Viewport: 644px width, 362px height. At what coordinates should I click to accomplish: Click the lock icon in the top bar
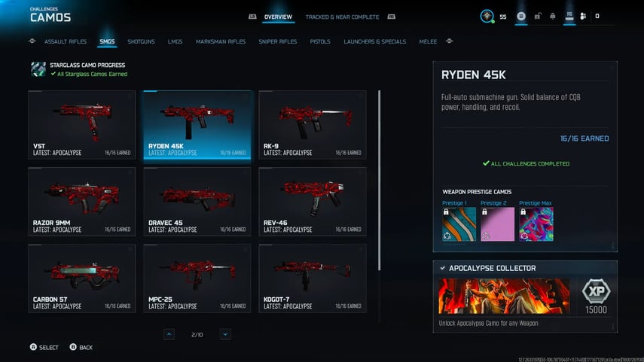(537, 16)
